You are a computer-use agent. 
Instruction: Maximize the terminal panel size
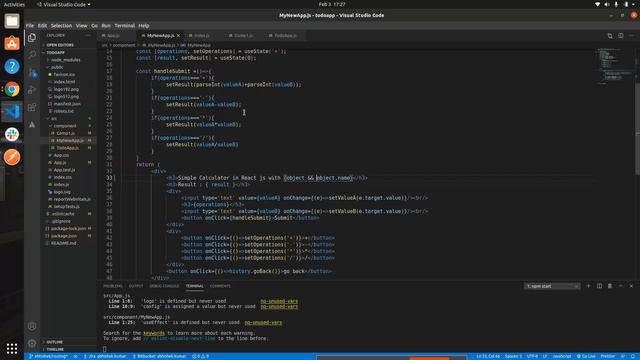coord(620,286)
